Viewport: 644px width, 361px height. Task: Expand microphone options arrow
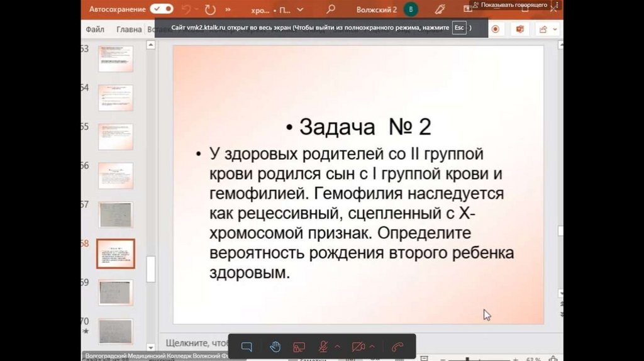[x=337, y=347]
